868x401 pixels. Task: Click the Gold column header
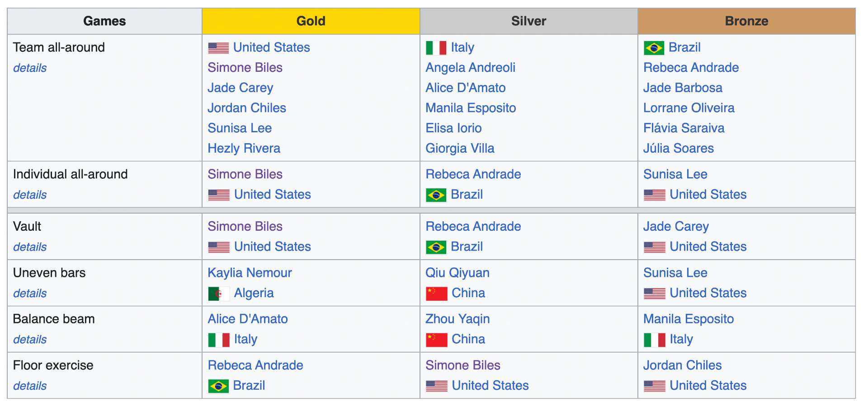311,21
